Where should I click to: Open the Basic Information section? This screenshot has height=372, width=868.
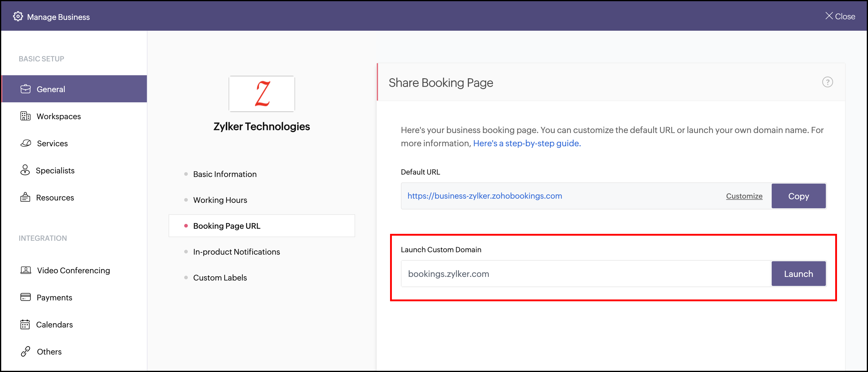225,174
